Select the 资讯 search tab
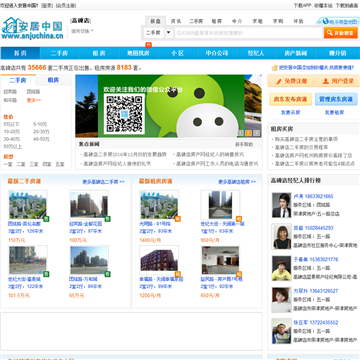This screenshot has width=360, height=360. (176, 21)
